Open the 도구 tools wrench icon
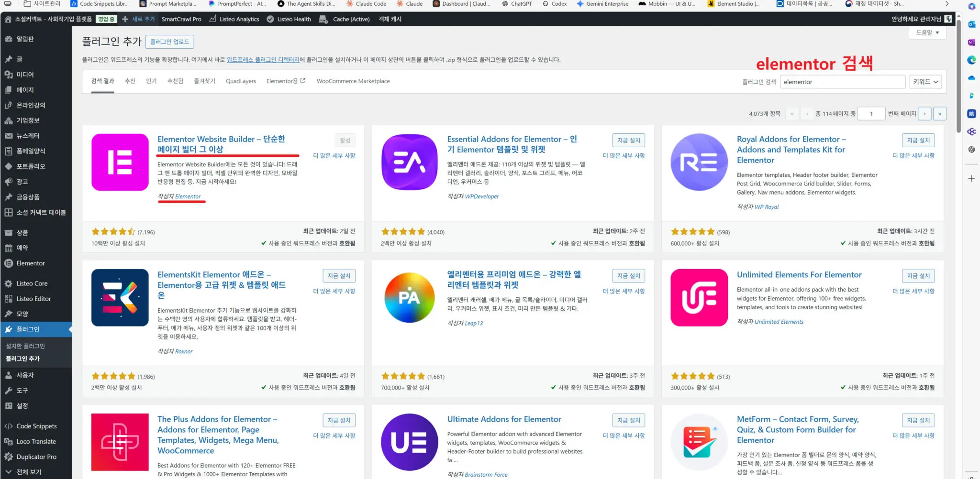The width and height of the screenshot is (980, 479). click(9, 391)
